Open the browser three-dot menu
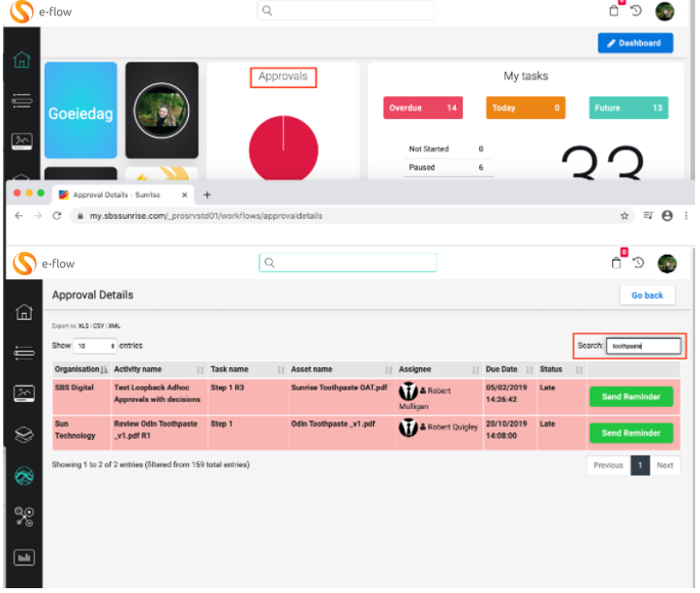 click(686, 216)
